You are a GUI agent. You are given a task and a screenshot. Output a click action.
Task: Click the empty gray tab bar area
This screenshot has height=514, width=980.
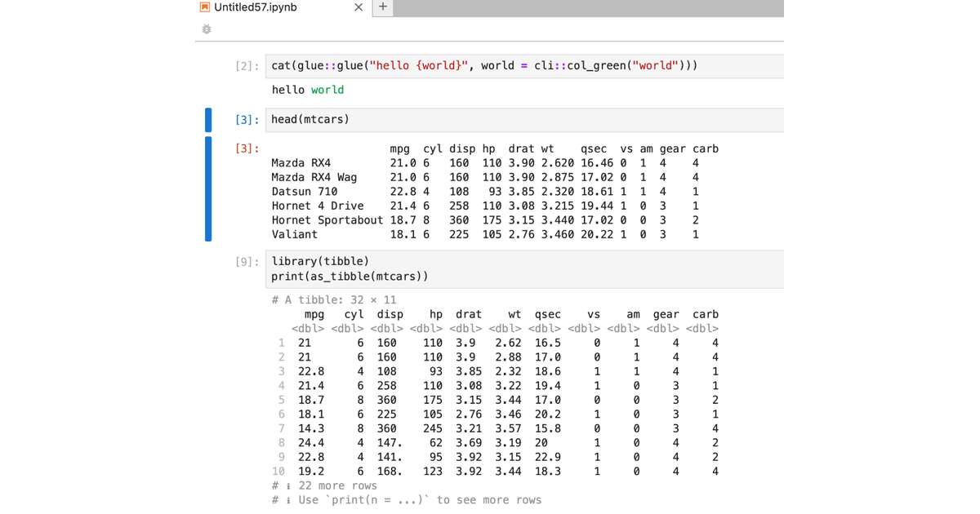[x=589, y=8]
